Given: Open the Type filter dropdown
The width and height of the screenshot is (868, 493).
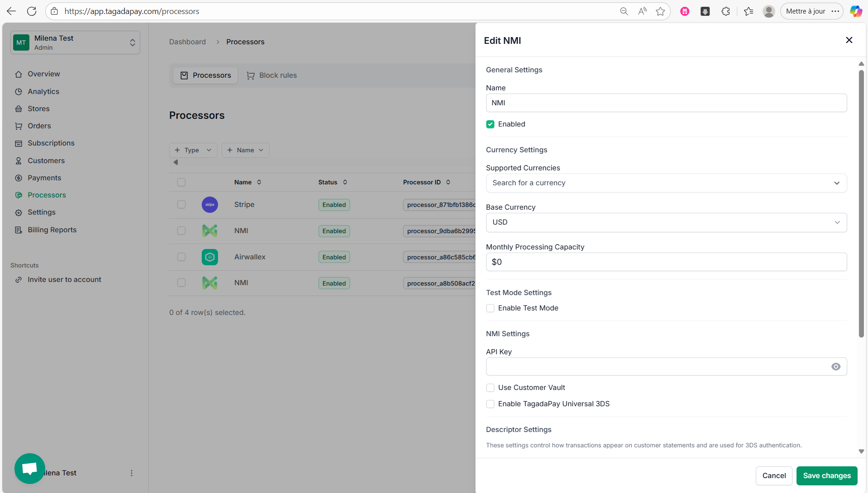Looking at the screenshot, I should point(193,150).
